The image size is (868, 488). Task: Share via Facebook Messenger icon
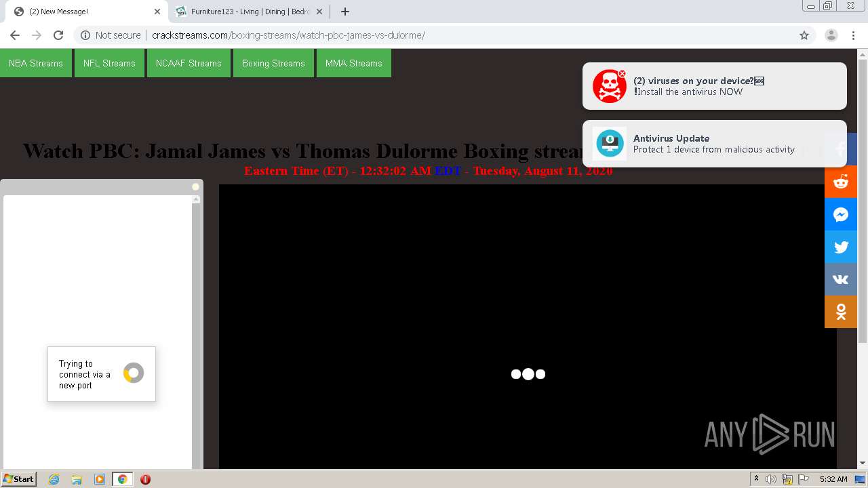pyautogui.click(x=841, y=214)
